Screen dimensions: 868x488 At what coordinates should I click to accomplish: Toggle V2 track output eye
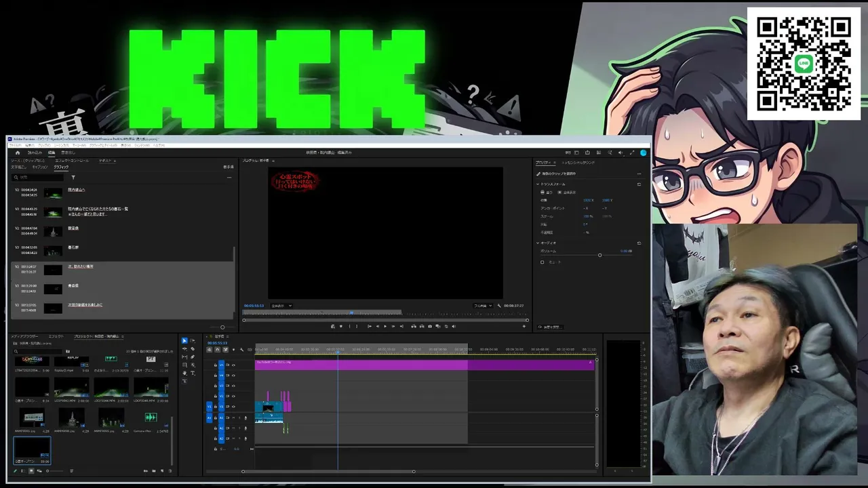pos(233,396)
